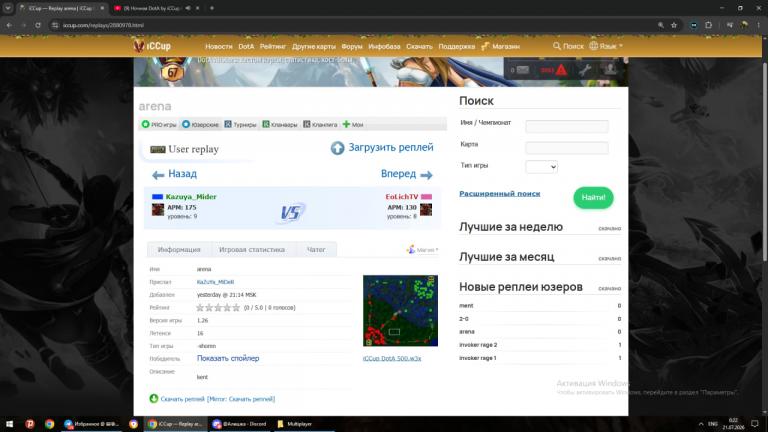Expand the Тип игры dropdown

tap(541, 167)
